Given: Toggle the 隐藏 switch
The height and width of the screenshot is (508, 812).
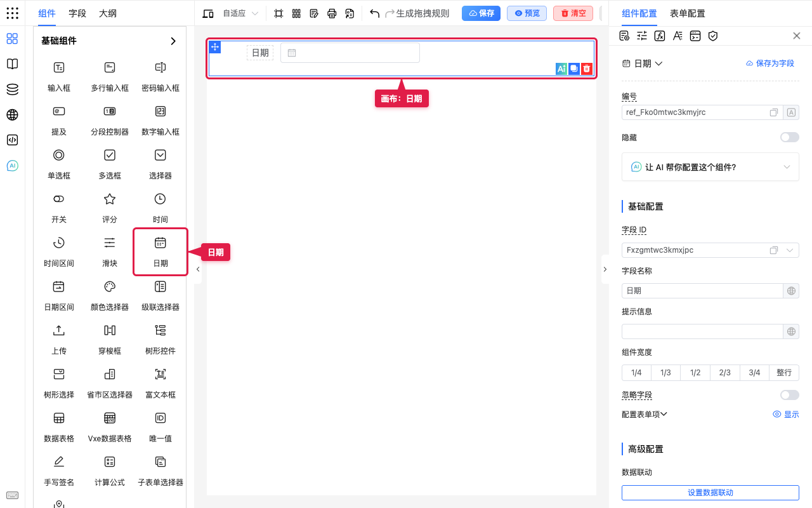Looking at the screenshot, I should (790, 137).
